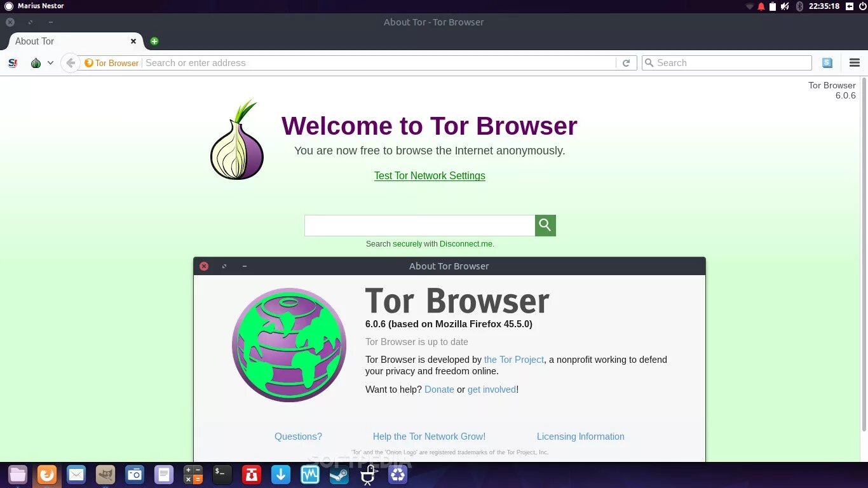
Task: Launch the Calculator from the dock
Action: click(x=193, y=475)
